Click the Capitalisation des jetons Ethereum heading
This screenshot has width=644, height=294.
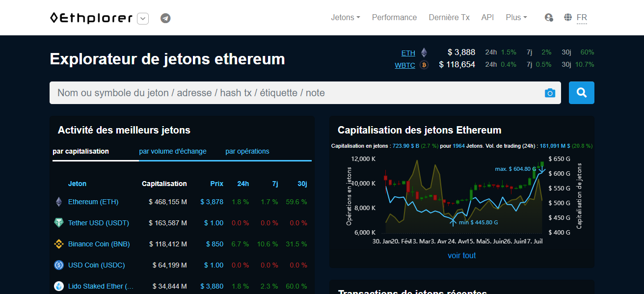420,130
